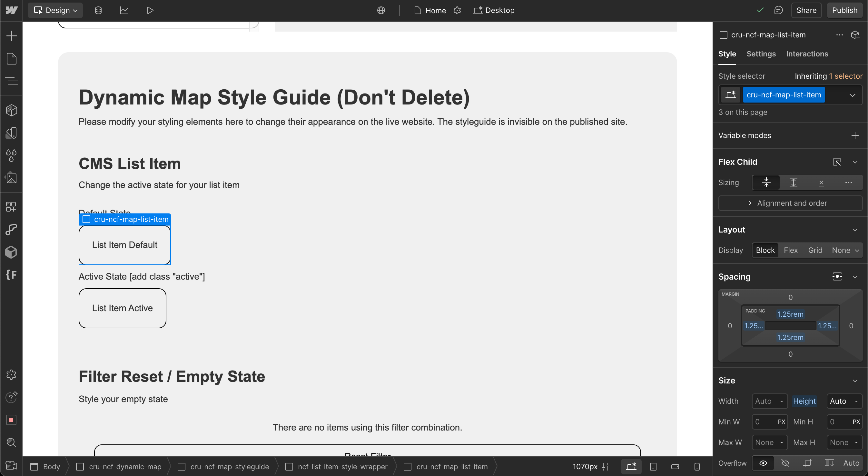Open the Components panel cube icon
The width and height of the screenshot is (868, 476).
(12, 110)
